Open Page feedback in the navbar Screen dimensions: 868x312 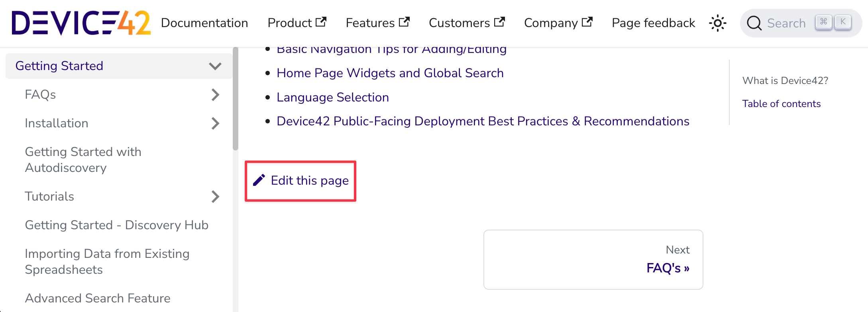pyautogui.click(x=653, y=23)
